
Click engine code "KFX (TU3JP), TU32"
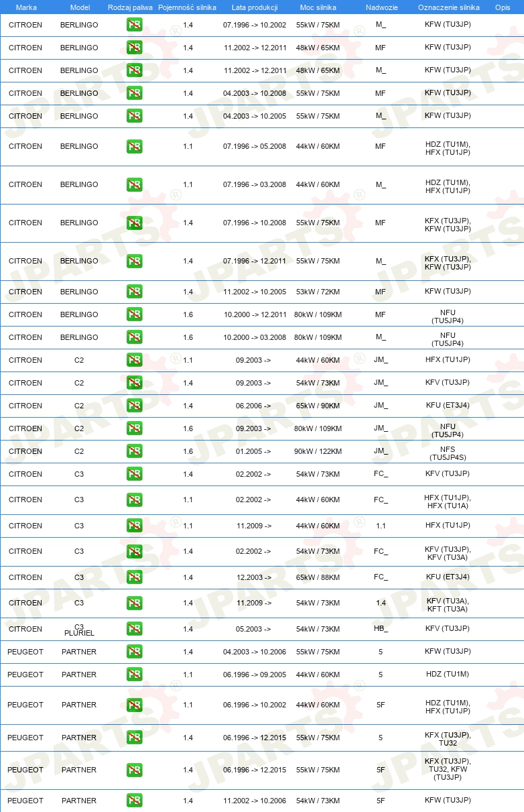click(448, 739)
